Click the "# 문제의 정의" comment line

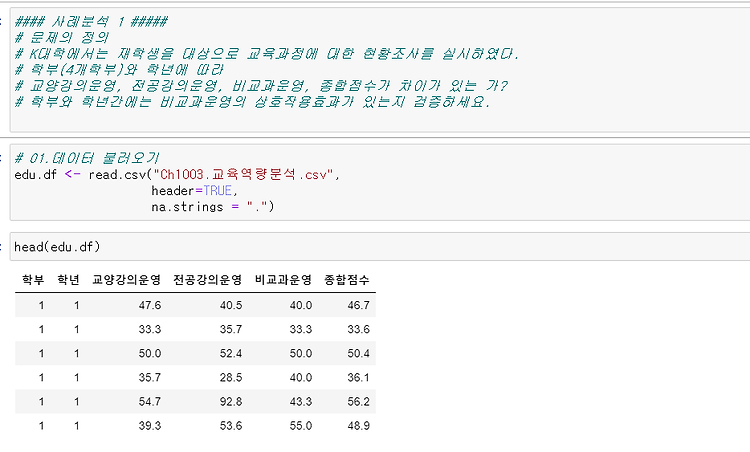(x=62, y=37)
